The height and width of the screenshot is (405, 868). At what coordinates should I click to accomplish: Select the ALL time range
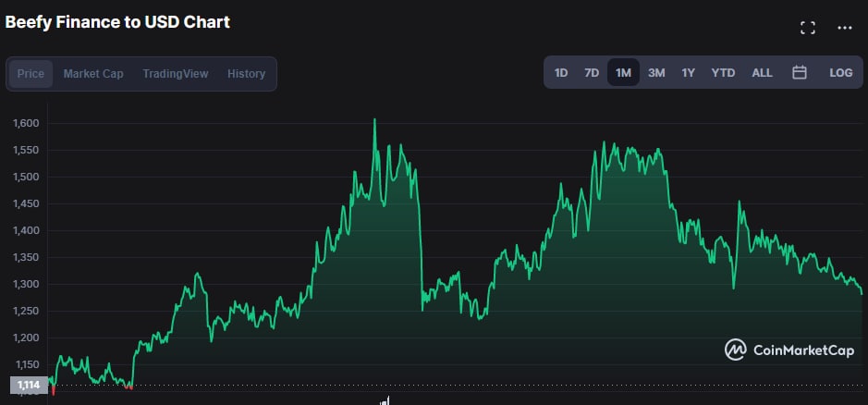pyautogui.click(x=763, y=72)
